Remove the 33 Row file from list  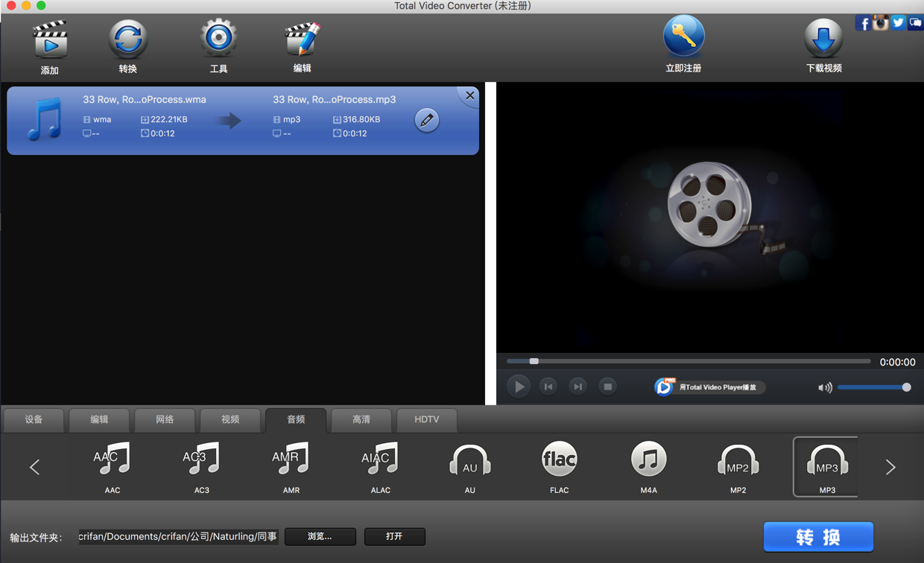[x=469, y=96]
